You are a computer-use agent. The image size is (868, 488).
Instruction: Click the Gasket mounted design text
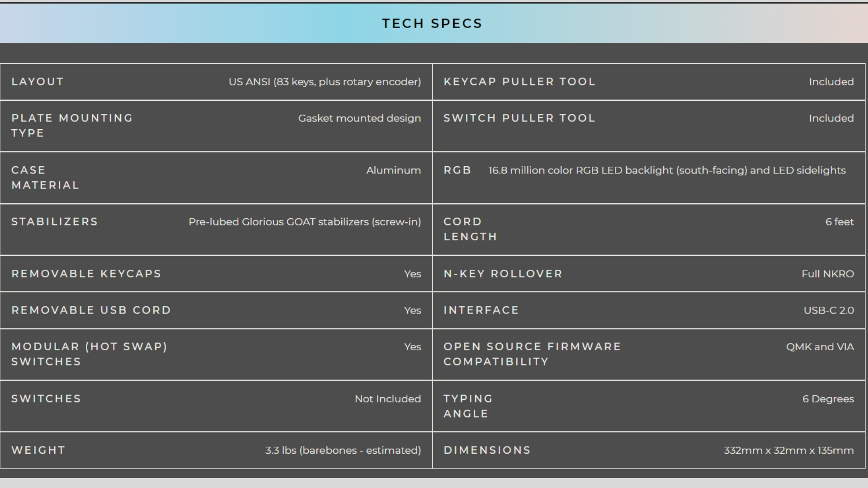click(x=359, y=118)
